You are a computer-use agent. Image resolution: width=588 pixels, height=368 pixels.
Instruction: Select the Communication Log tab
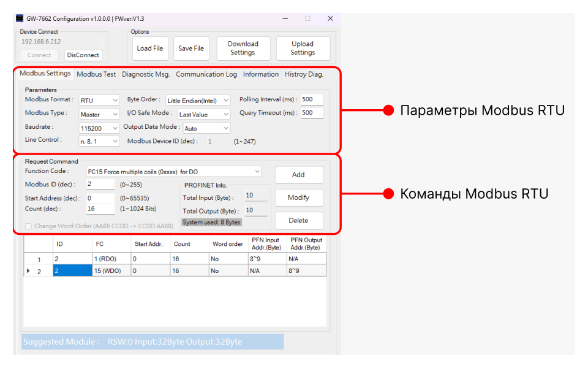tap(206, 74)
